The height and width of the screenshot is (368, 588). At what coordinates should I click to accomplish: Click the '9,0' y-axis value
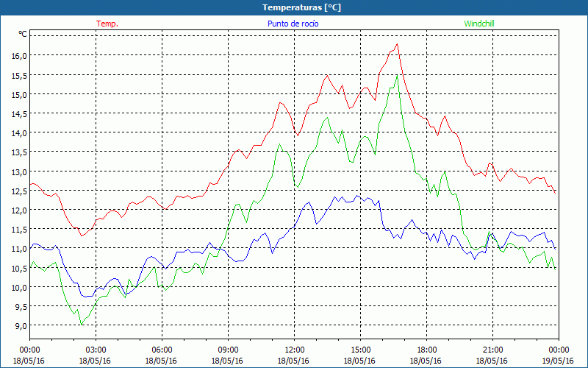pos(21,326)
